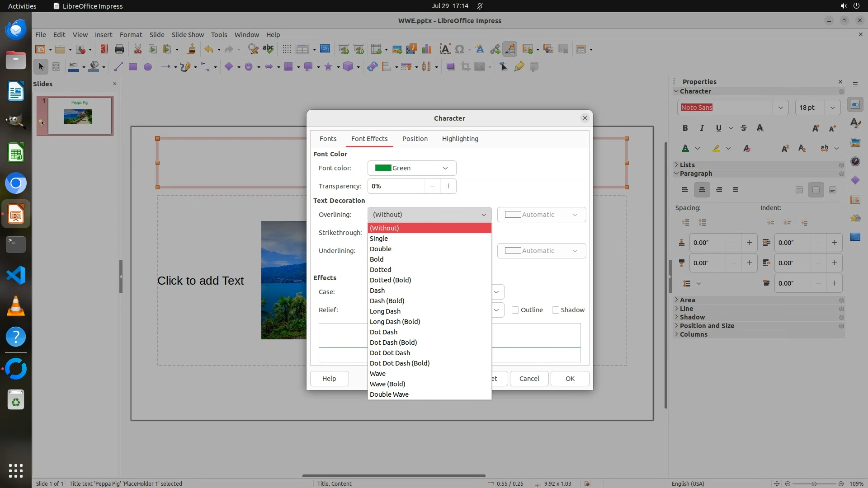Viewport: 868px width, 488px height.
Task: Expand the Area section
Action: (687, 300)
